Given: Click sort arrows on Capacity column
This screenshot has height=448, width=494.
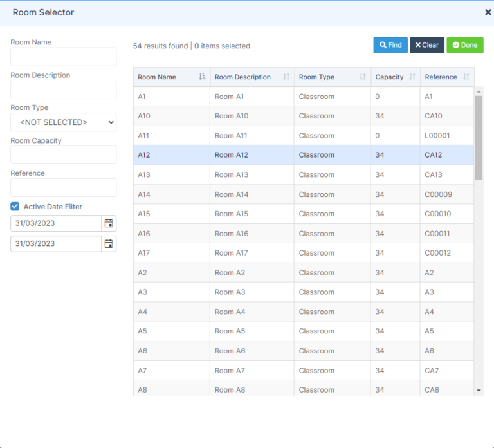Looking at the screenshot, I should [x=412, y=77].
